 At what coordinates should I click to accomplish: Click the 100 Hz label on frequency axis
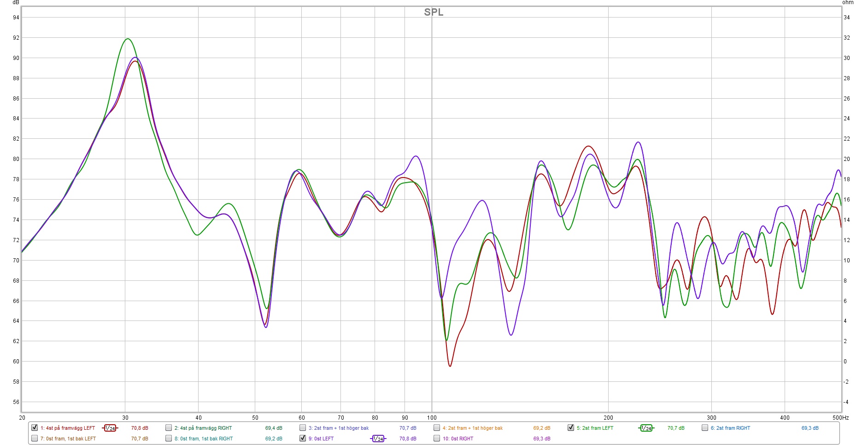pyautogui.click(x=432, y=418)
